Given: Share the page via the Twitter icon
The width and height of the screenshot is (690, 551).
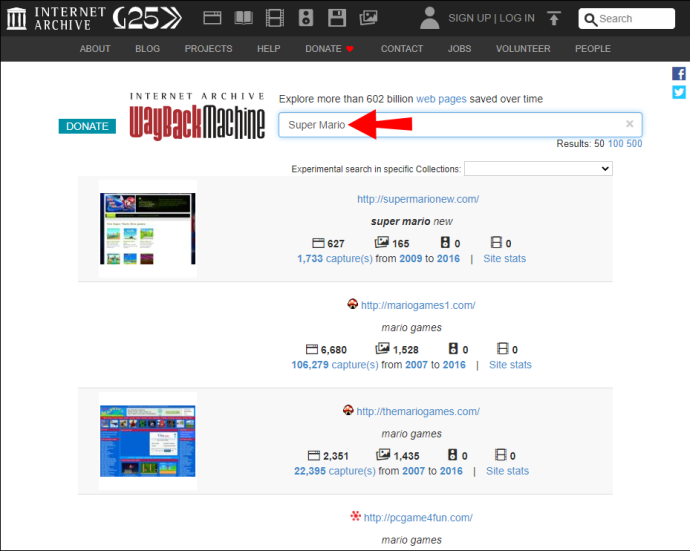Looking at the screenshot, I should pyautogui.click(x=679, y=92).
